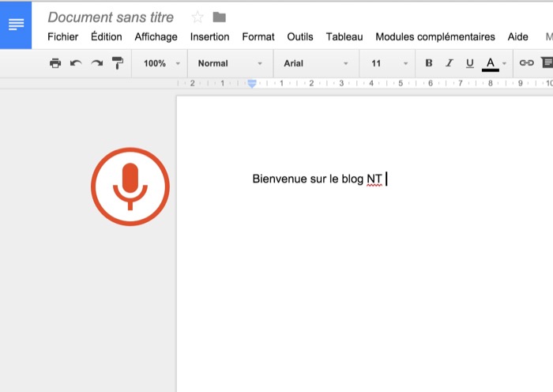Toggle italic formatting
The width and height of the screenshot is (553, 392).
[450, 63]
